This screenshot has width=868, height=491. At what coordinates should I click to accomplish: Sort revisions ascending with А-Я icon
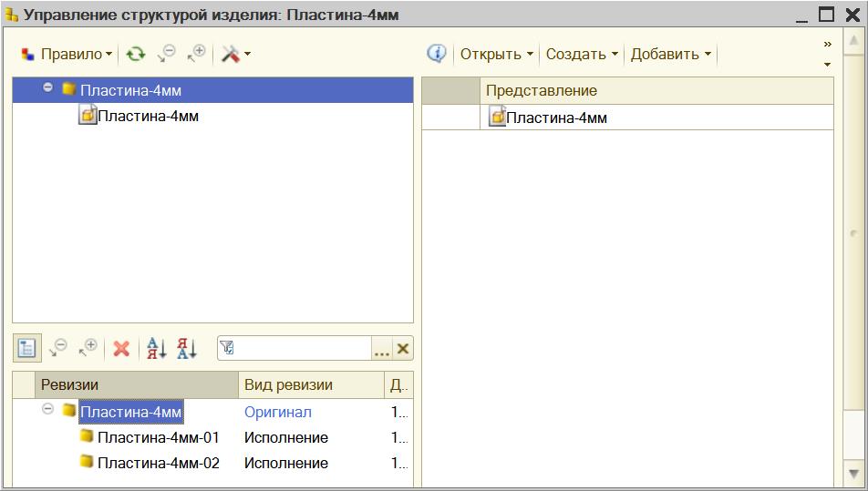click(x=157, y=348)
